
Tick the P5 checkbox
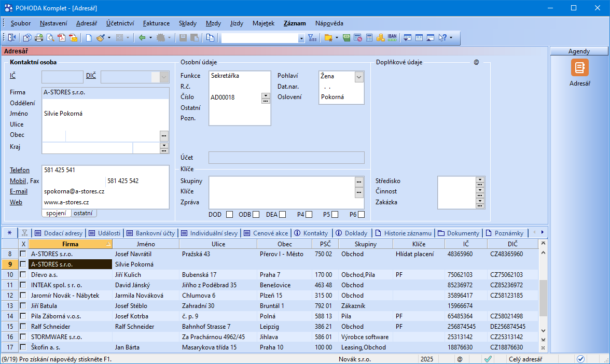click(335, 214)
